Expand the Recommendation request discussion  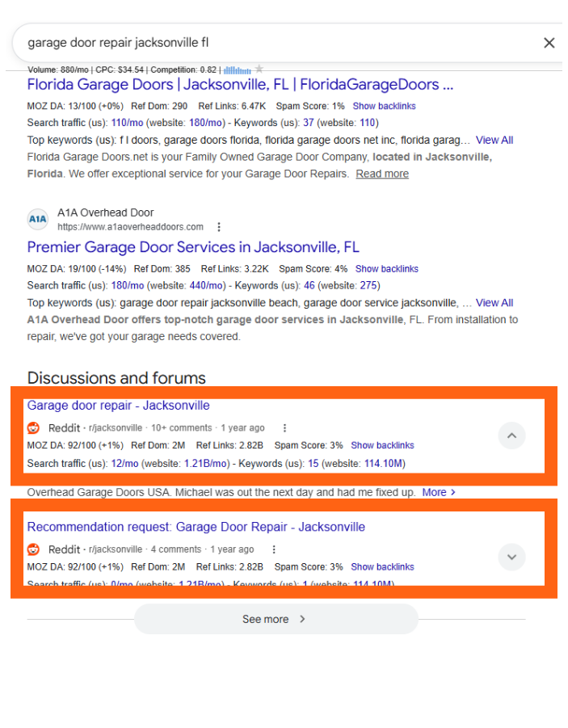coord(511,558)
